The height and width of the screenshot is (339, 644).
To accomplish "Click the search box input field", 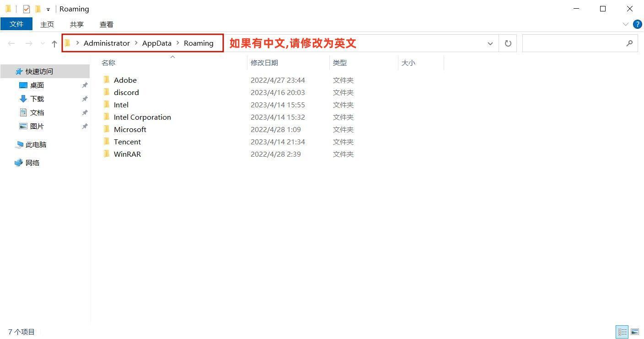I will click(x=574, y=43).
